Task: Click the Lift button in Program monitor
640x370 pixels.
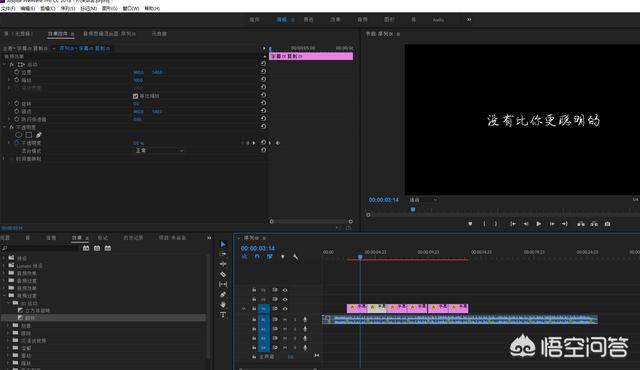Action: [581, 224]
